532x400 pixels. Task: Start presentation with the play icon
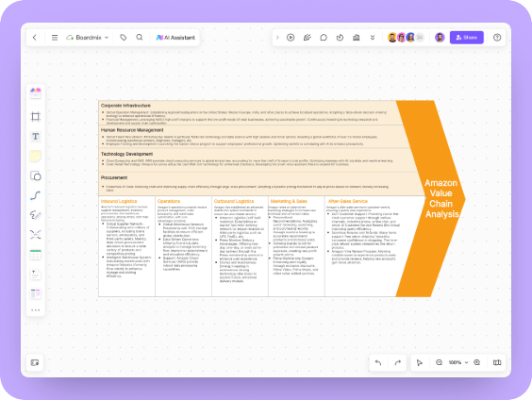[291, 38]
